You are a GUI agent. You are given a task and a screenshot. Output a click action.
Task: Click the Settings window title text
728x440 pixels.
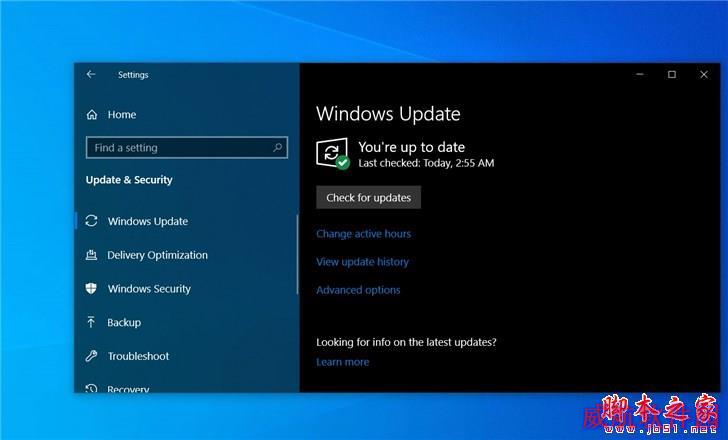pos(133,75)
